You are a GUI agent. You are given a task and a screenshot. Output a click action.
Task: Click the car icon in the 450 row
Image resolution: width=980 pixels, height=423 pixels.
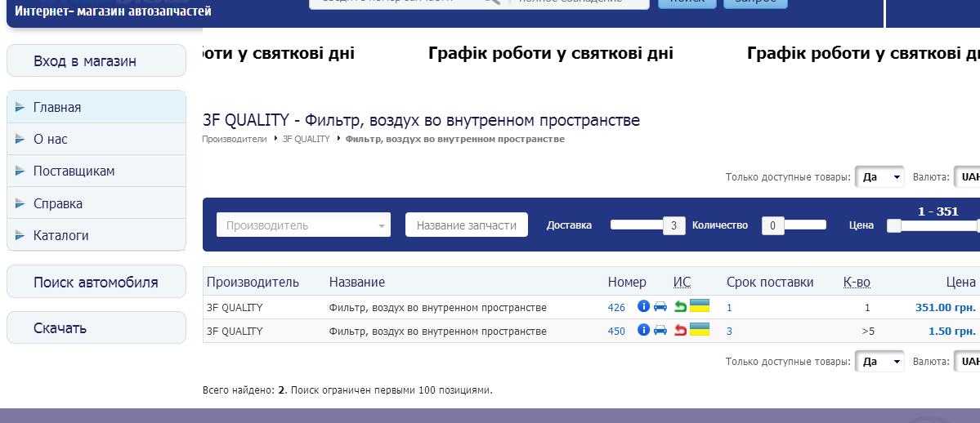pyautogui.click(x=660, y=330)
